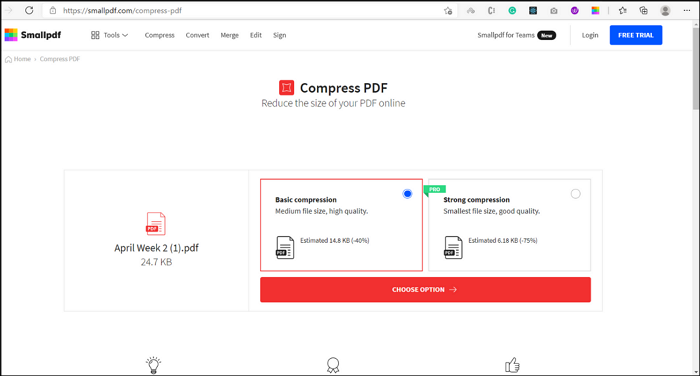700x376 pixels.
Task: Click the lightbulb icon at page bottom
Action: 154,365
